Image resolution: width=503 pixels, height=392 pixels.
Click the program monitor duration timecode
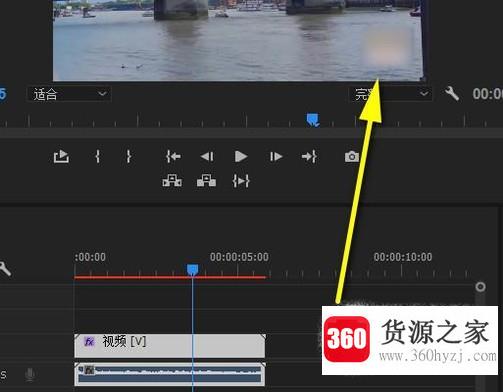488,94
